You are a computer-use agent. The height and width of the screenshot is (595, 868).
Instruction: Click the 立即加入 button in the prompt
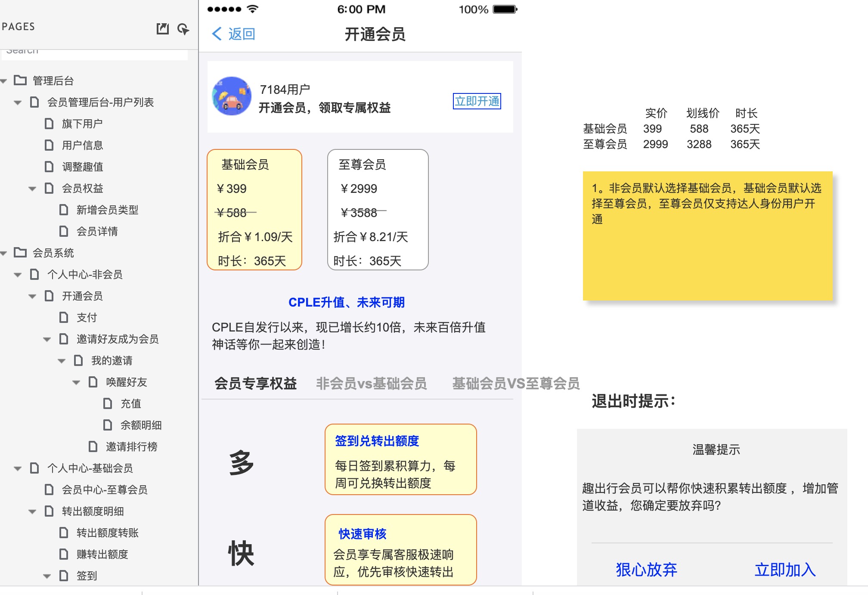point(785,569)
